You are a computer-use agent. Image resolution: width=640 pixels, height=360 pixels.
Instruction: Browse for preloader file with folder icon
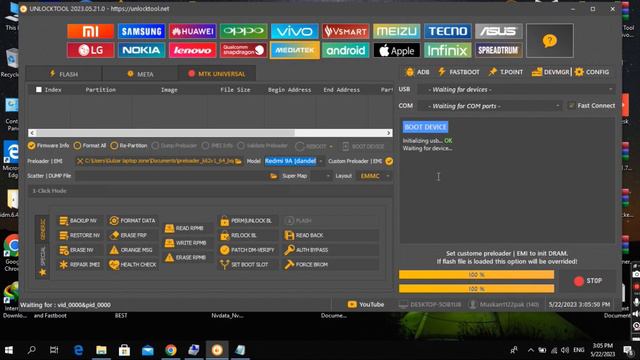pos(238,161)
